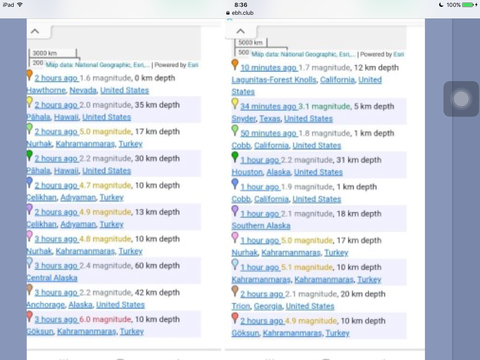
Task: Open the Hawaii link in the 2.0 magnitude Pahala entry
Action: tap(66, 117)
